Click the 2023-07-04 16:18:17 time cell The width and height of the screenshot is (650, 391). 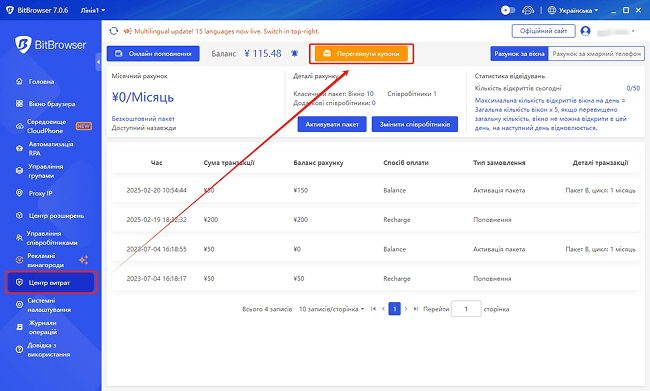click(x=157, y=279)
